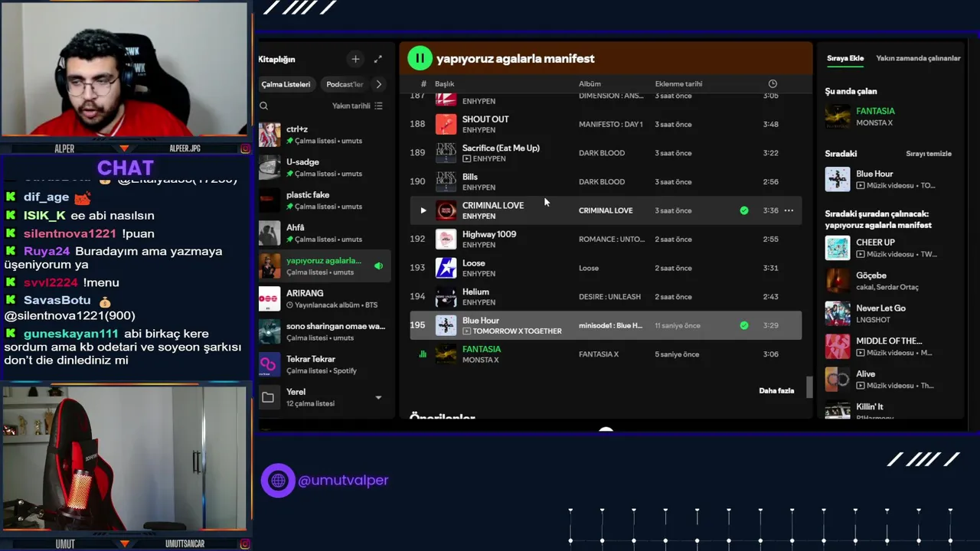This screenshot has width=980, height=551.
Task: Toggle the green saved check on Blue Hour
Action: 744,325
